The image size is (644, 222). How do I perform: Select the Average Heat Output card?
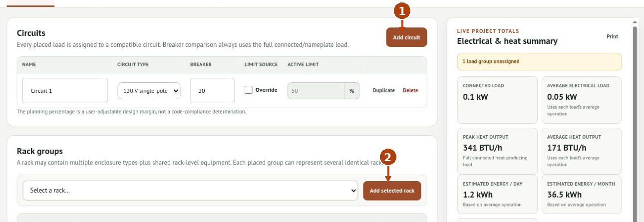[x=582, y=150]
